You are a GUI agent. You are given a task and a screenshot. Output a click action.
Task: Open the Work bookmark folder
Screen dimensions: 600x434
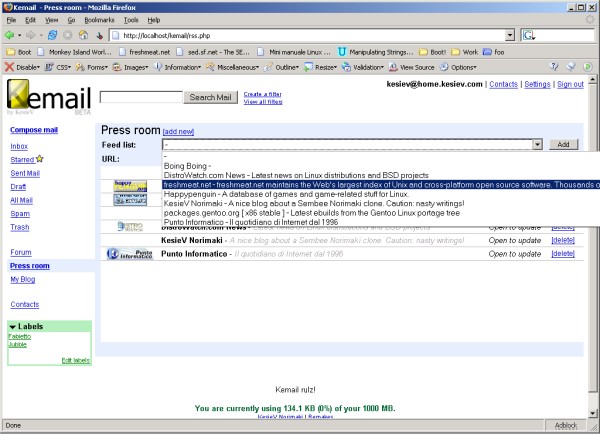(465, 52)
